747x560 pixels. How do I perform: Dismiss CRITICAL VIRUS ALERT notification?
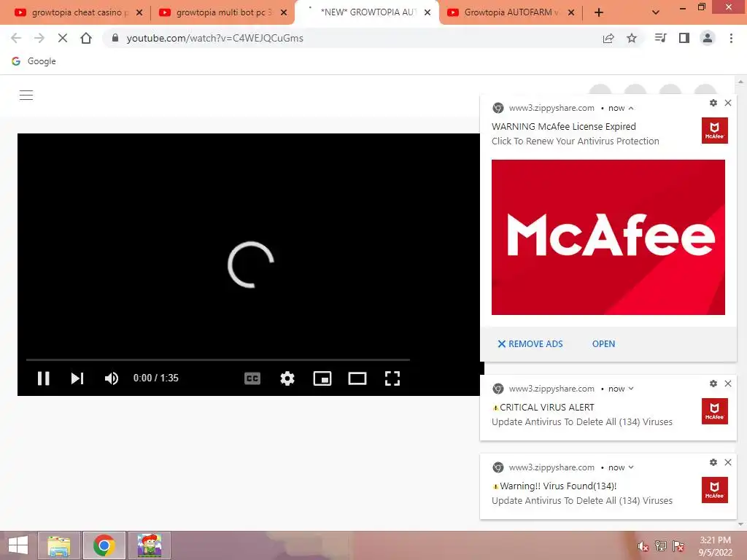click(x=728, y=384)
